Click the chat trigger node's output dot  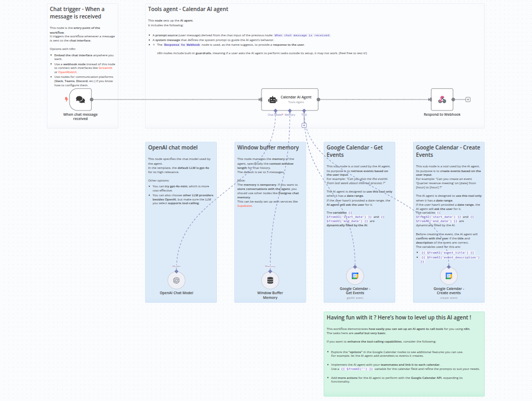tap(92, 99)
